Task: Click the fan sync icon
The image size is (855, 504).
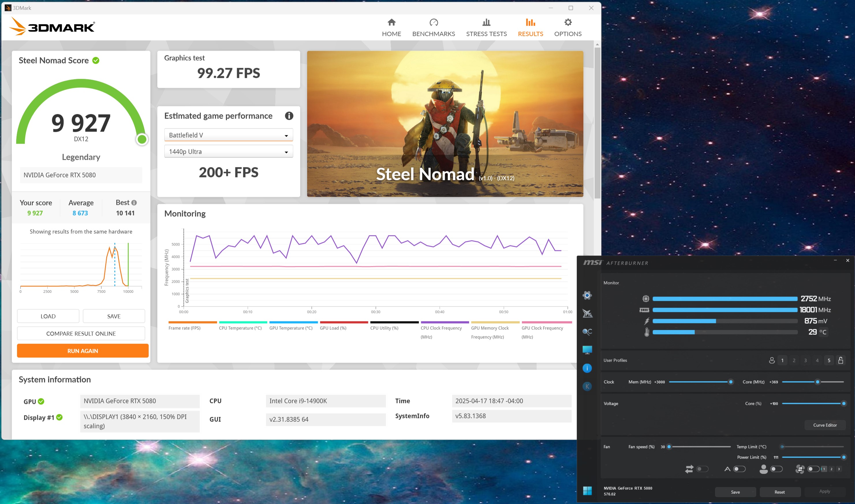Action: 800,469
